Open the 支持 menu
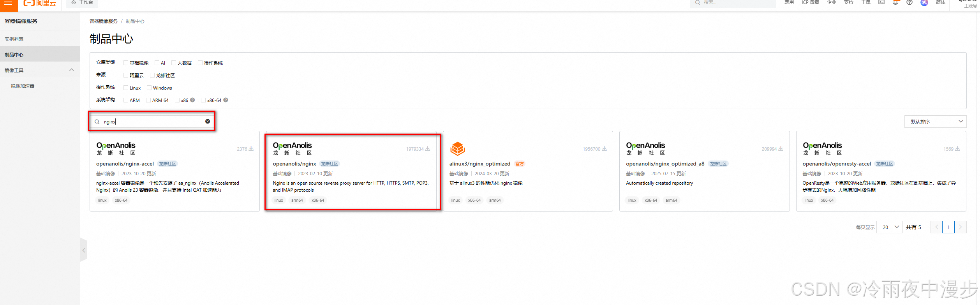This screenshot has width=980, height=305. coord(848,2)
